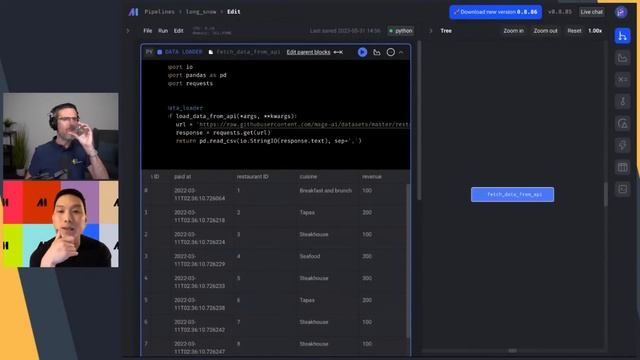Click the PY language badge in block header
This screenshot has width=640, height=360.
pyautogui.click(x=149, y=52)
